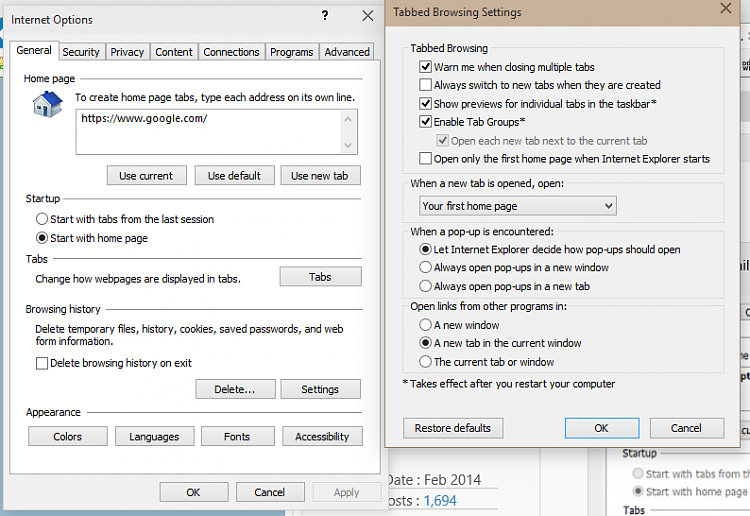This screenshot has height=516, width=750.
Task: Open the Tabs settings button
Action: [320, 277]
